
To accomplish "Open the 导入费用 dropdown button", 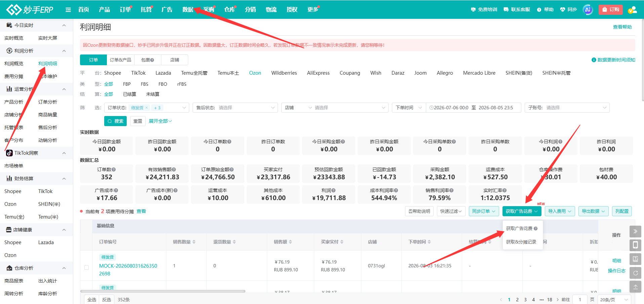I will pos(560,211).
